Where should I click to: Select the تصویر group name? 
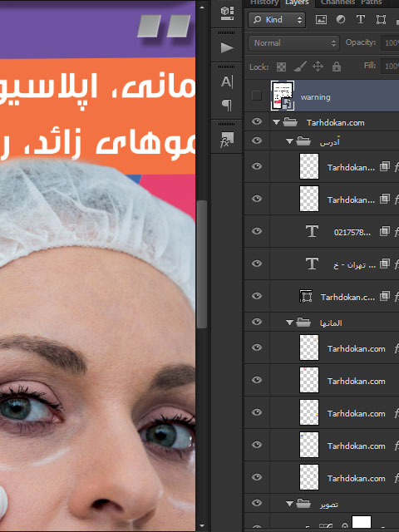coord(329,505)
